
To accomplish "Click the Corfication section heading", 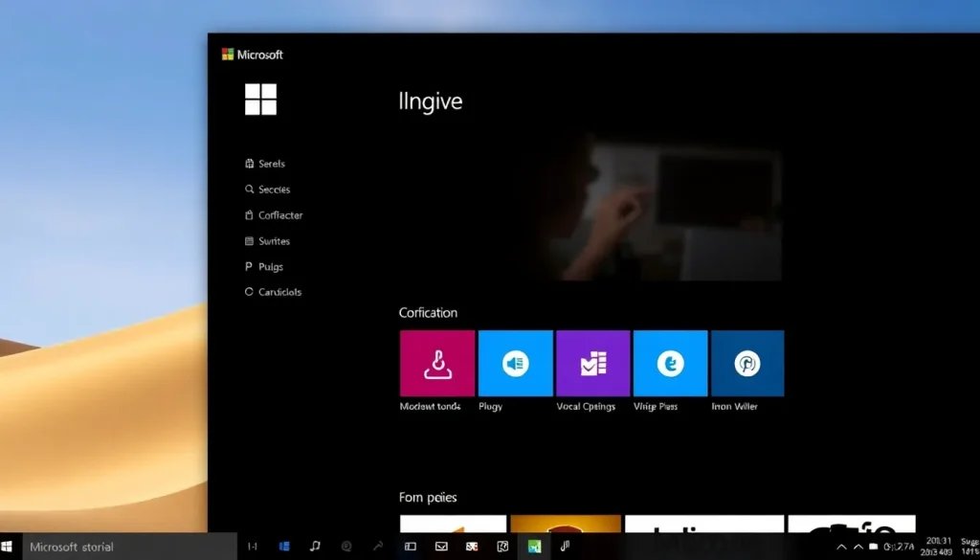I will [x=428, y=312].
